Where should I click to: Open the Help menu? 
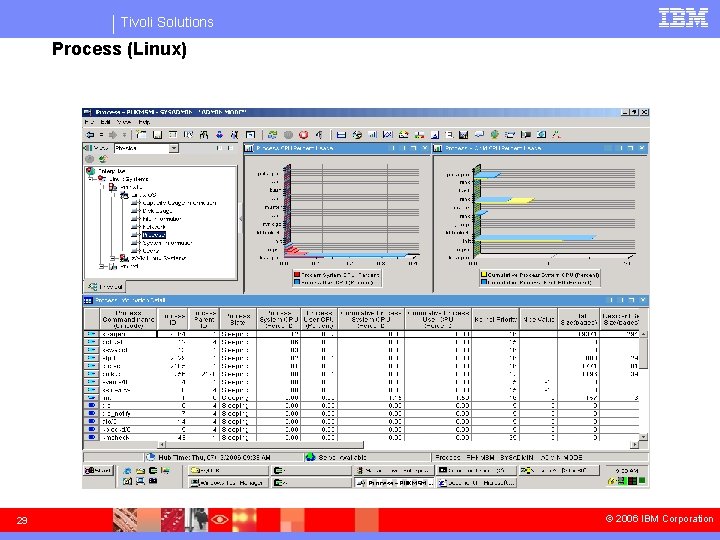[144, 122]
